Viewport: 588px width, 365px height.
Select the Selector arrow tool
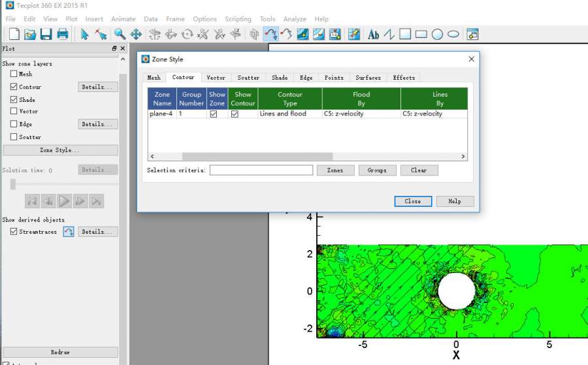tap(84, 35)
